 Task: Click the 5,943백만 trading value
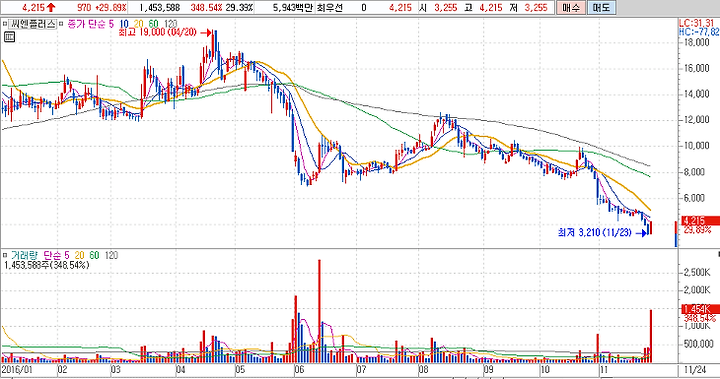(x=292, y=8)
